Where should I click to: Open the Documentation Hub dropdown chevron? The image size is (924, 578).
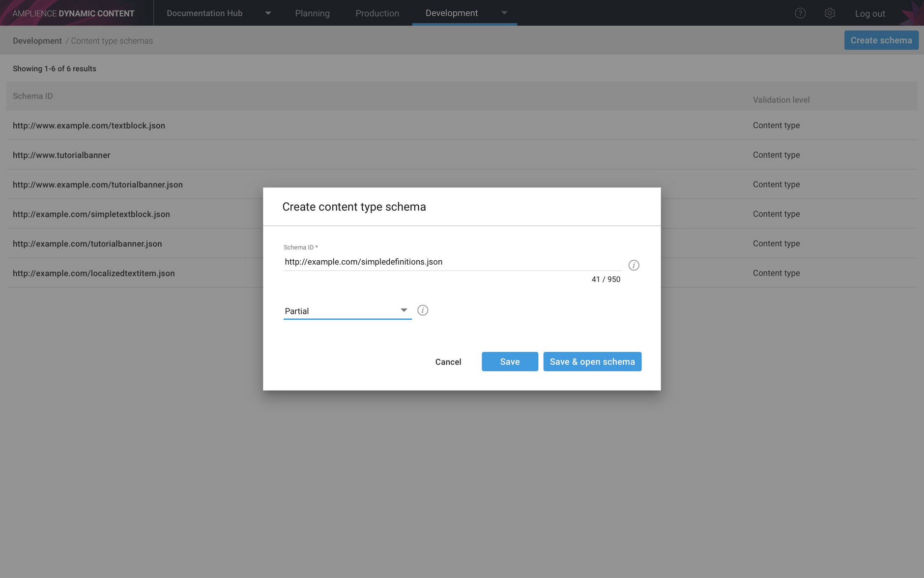coord(268,13)
